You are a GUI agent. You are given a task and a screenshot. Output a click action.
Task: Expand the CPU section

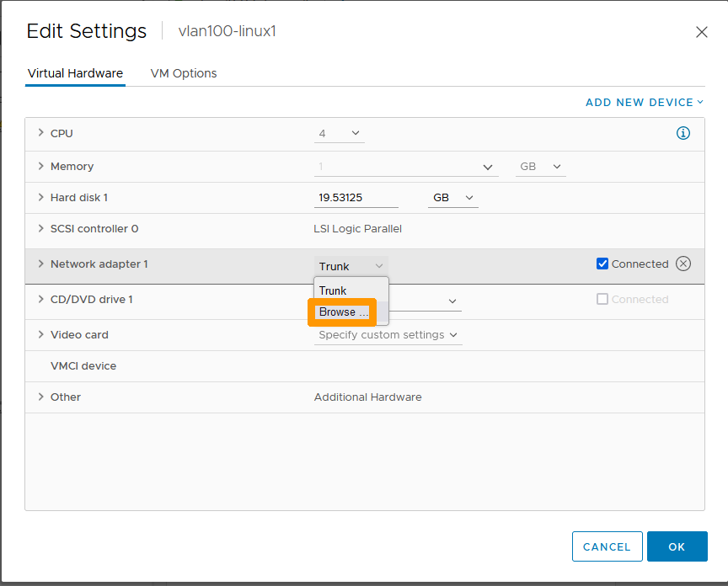pyautogui.click(x=40, y=133)
